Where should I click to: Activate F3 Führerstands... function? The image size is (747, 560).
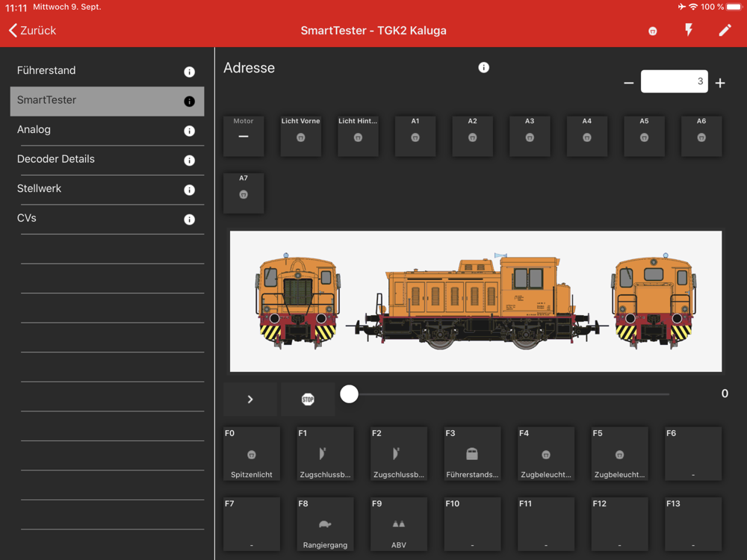click(472, 454)
